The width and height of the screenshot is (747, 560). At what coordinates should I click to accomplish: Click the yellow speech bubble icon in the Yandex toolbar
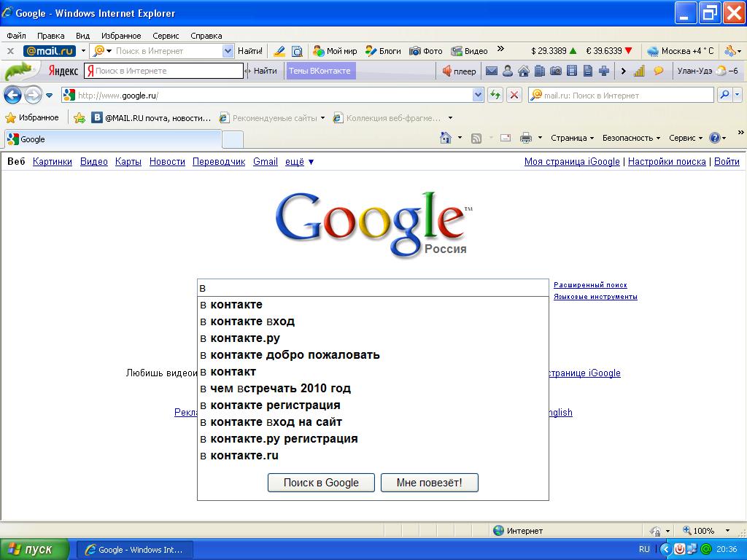(659, 71)
